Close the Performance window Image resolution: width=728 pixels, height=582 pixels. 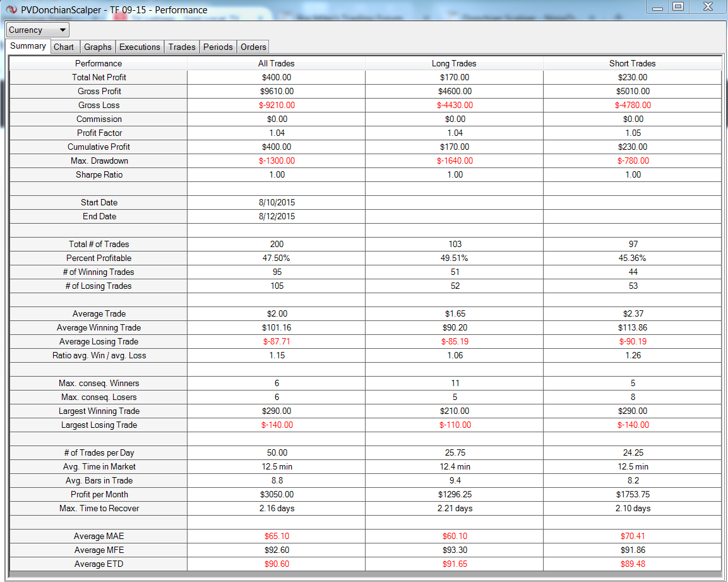708,7
